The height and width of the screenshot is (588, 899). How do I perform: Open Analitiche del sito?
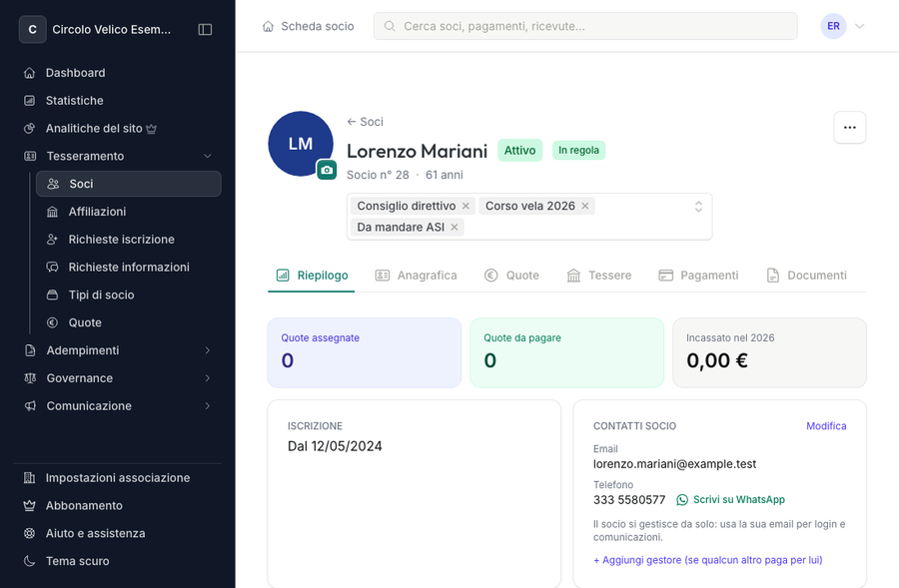(118, 129)
